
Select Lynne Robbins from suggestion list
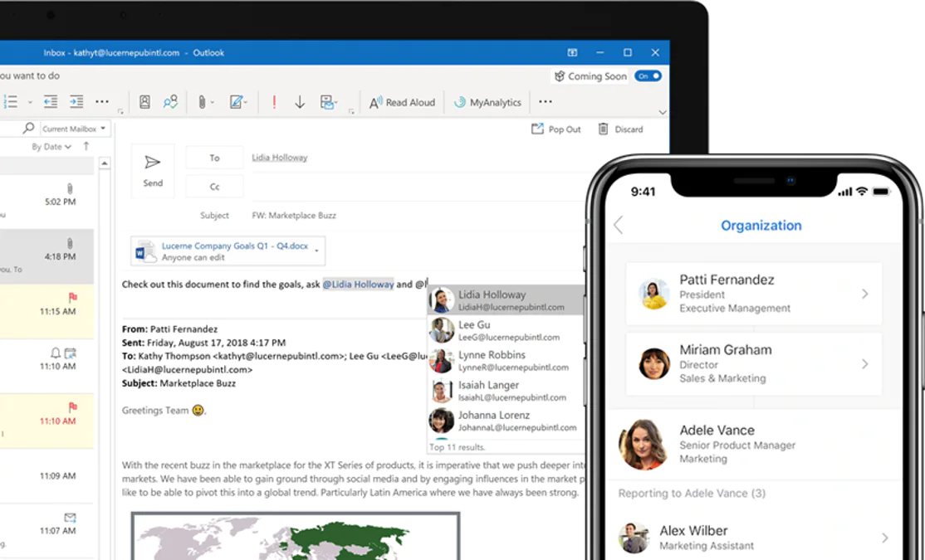(506, 360)
